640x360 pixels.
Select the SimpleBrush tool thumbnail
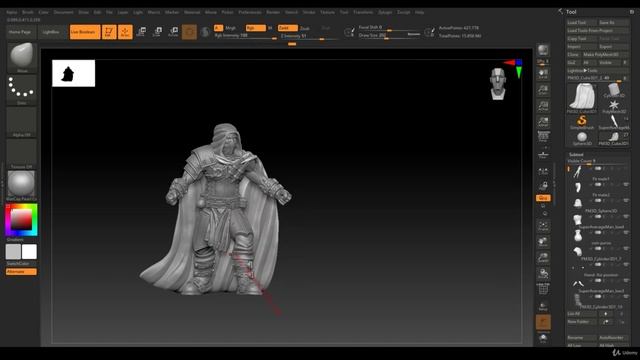coord(582,122)
